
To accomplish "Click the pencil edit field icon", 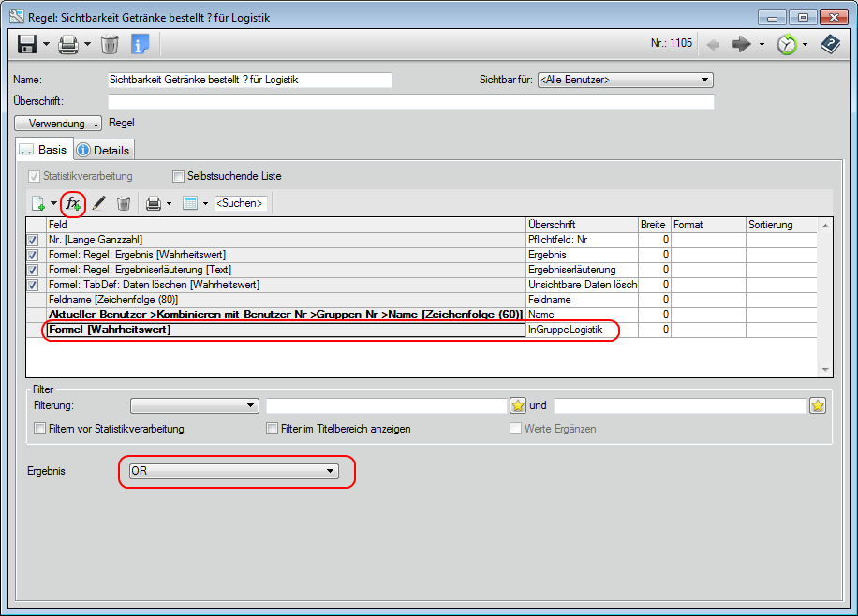I will pyautogui.click(x=98, y=203).
